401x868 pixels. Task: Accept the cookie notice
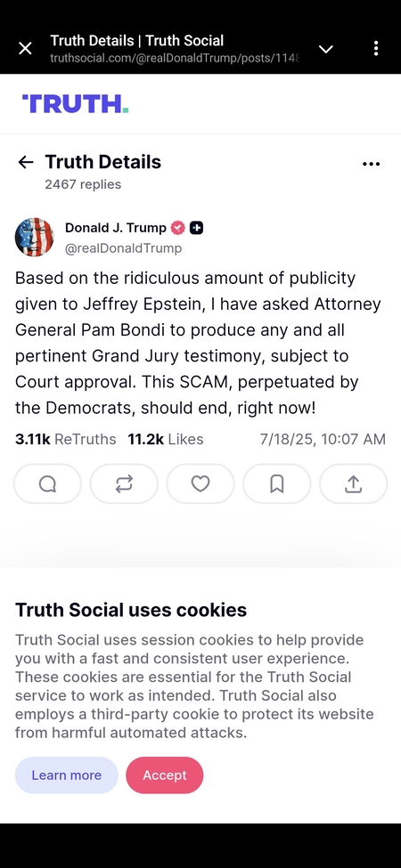pyautogui.click(x=165, y=775)
